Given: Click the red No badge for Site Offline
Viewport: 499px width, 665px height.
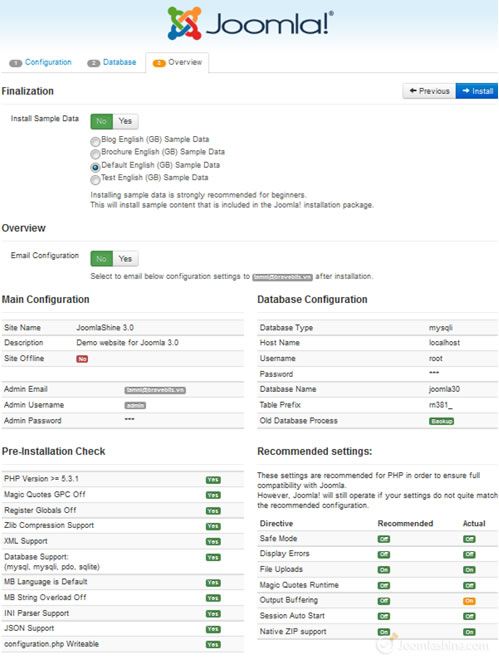Looking at the screenshot, I should coord(82,359).
